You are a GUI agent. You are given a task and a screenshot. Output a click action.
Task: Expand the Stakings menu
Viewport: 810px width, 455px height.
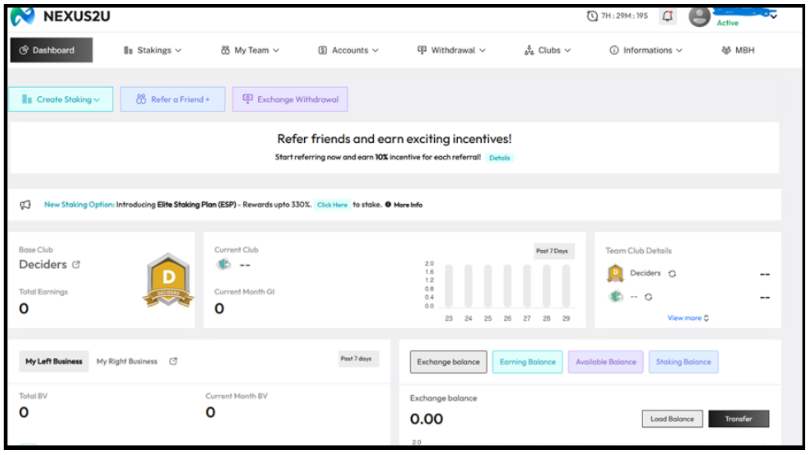(x=153, y=50)
